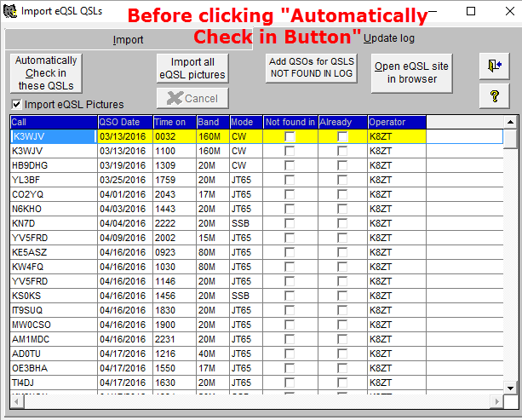Screen dimensions: 522x420
Task: Click the exit door icon button
Action: tap(494, 66)
